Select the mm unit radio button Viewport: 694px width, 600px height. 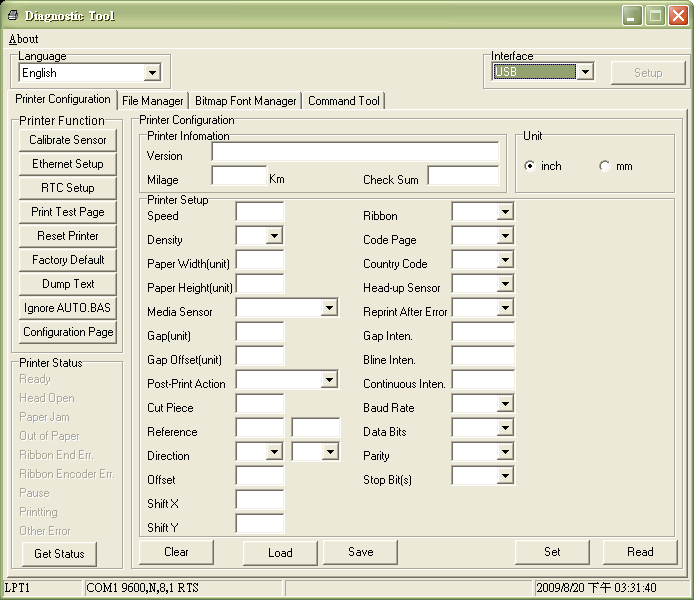(605, 166)
